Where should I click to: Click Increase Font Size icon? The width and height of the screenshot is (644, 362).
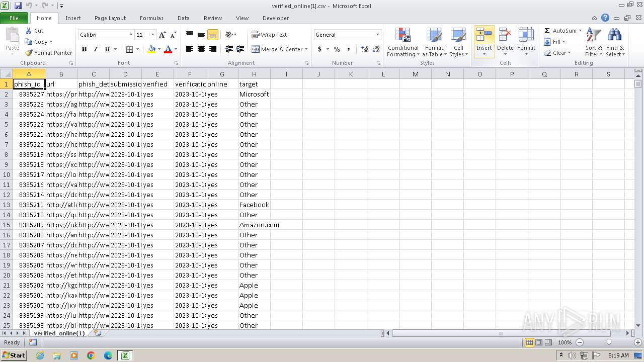click(162, 35)
